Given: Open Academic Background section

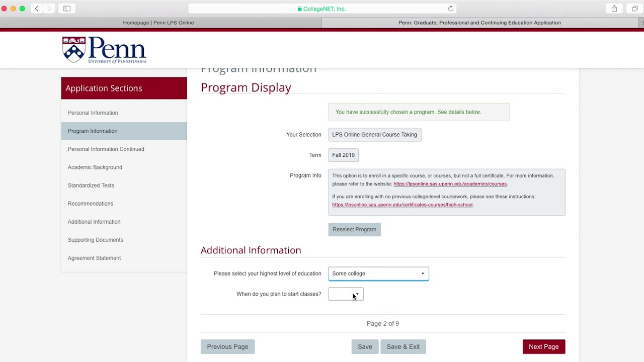Looking at the screenshot, I should point(124,167).
